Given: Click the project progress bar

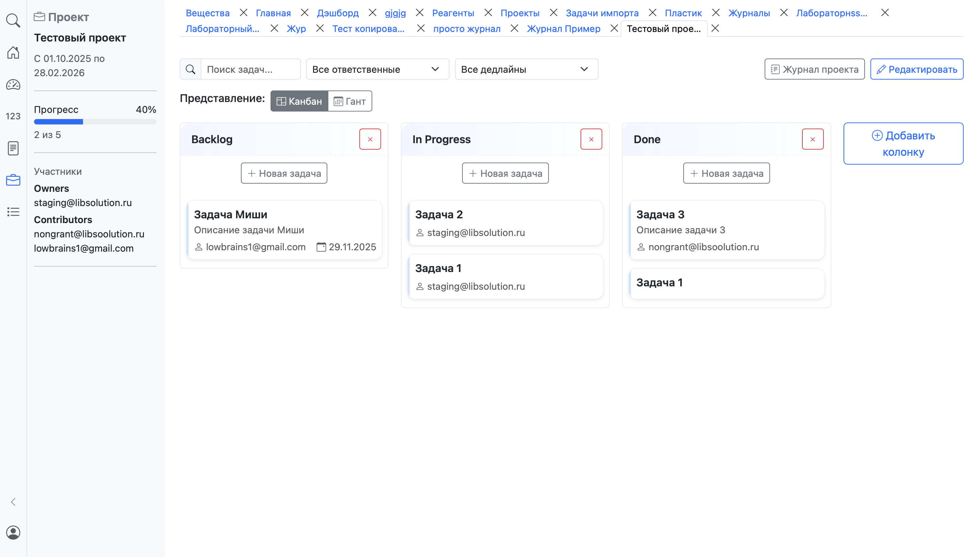Looking at the screenshot, I should pos(95,121).
